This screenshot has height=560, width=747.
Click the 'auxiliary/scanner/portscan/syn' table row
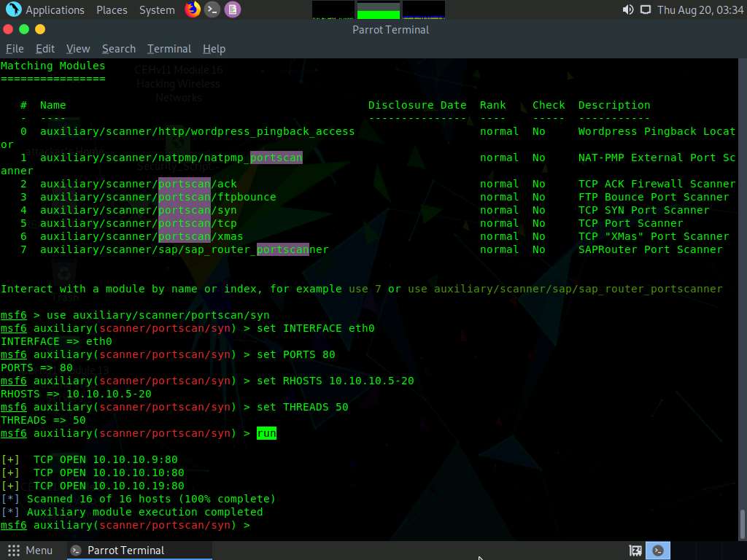pos(368,211)
